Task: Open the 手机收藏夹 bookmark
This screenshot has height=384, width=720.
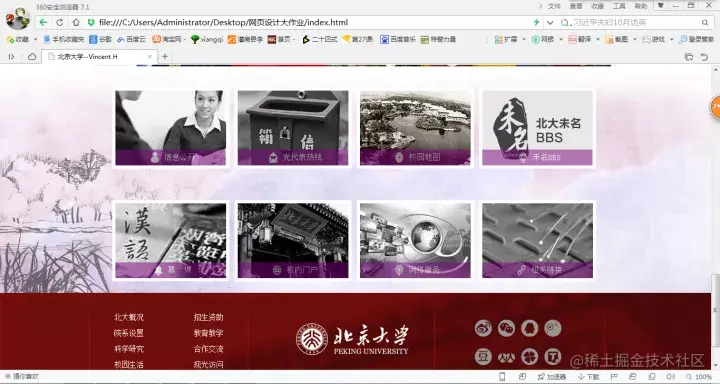Action: (x=63, y=40)
